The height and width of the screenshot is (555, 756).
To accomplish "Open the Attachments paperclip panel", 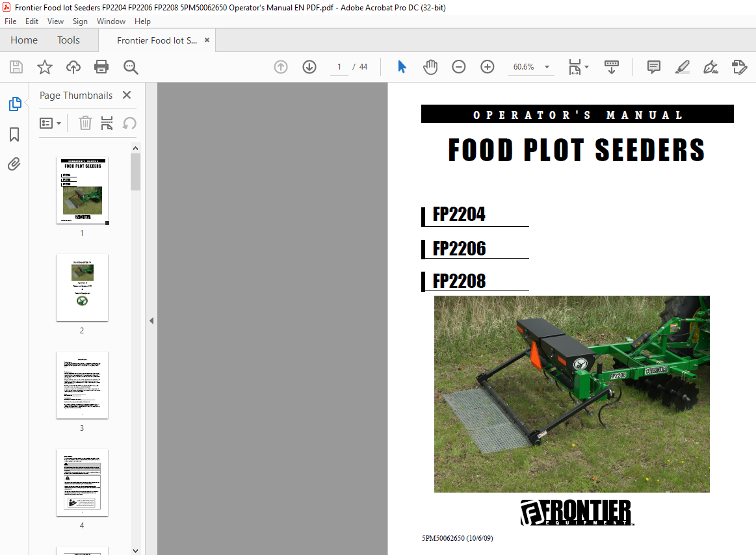I will pos(14,164).
